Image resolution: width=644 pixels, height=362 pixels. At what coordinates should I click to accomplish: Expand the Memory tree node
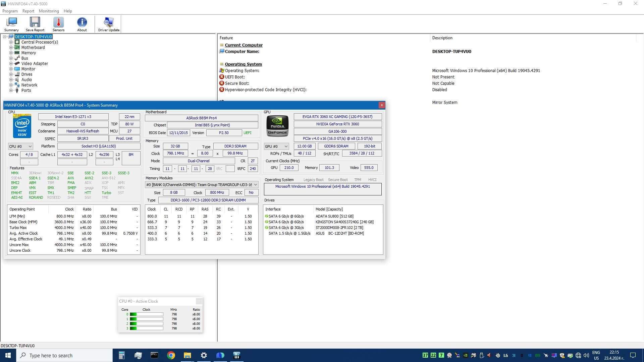[11, 53]
